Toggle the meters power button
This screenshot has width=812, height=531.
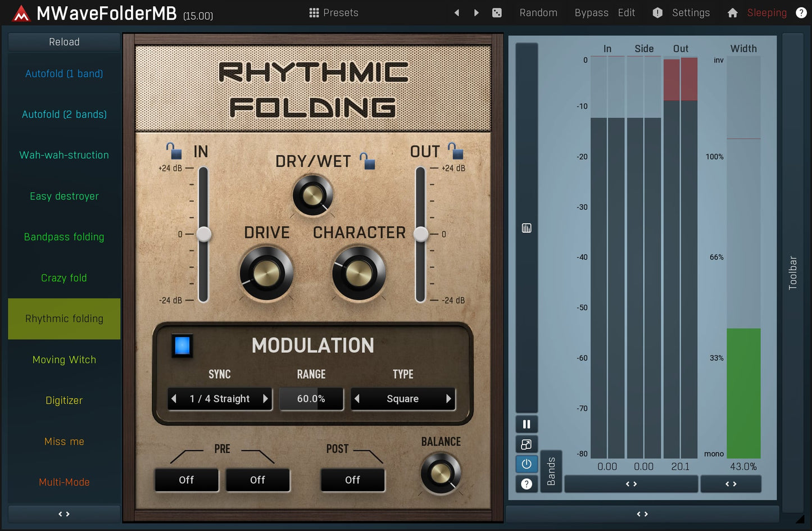pos(527,464)
